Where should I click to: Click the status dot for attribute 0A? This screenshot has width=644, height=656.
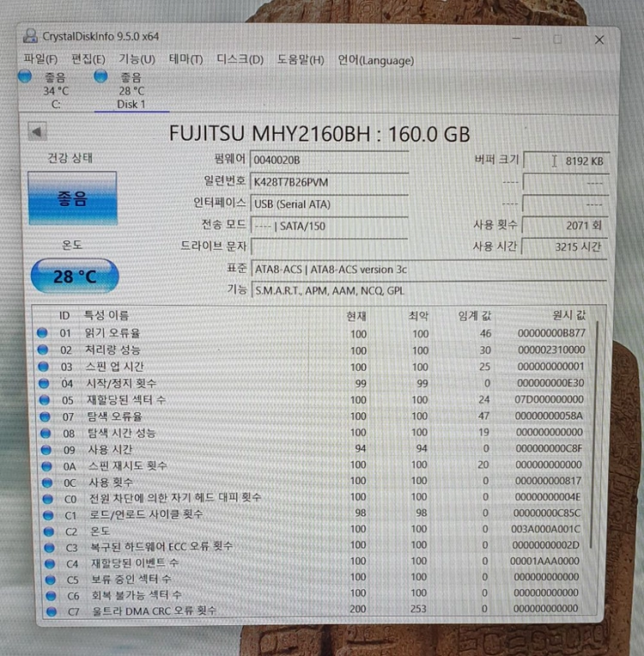click(46, 465)
